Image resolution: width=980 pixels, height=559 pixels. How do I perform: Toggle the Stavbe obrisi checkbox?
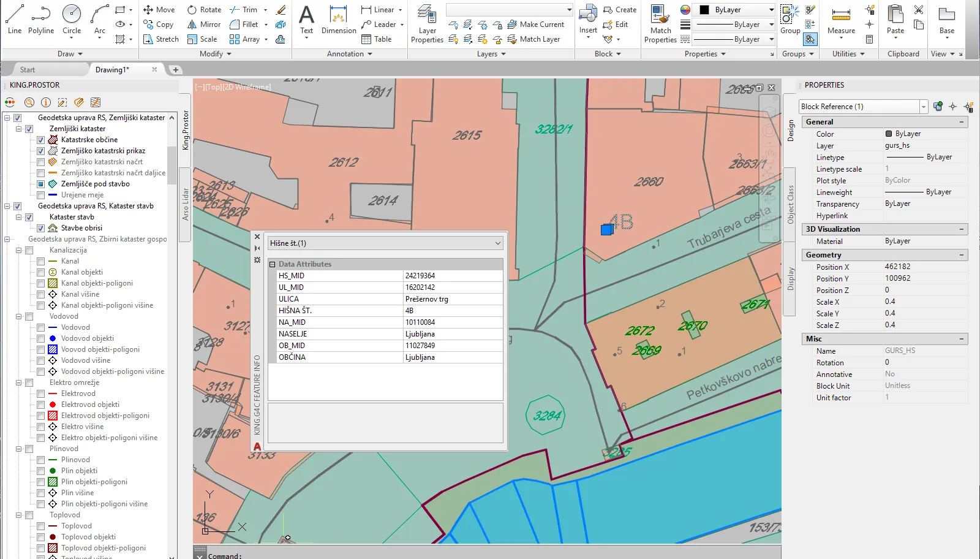click(x=41, y=228)
